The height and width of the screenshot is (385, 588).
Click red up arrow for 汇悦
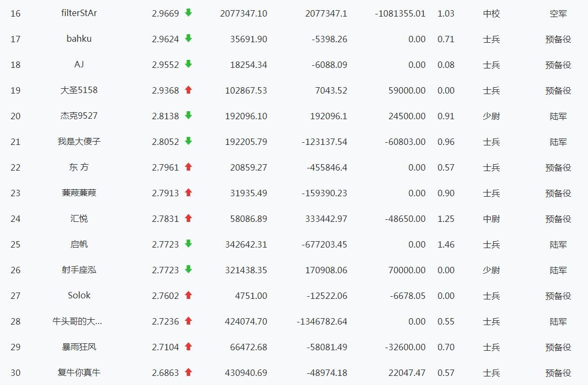(188, 218)
